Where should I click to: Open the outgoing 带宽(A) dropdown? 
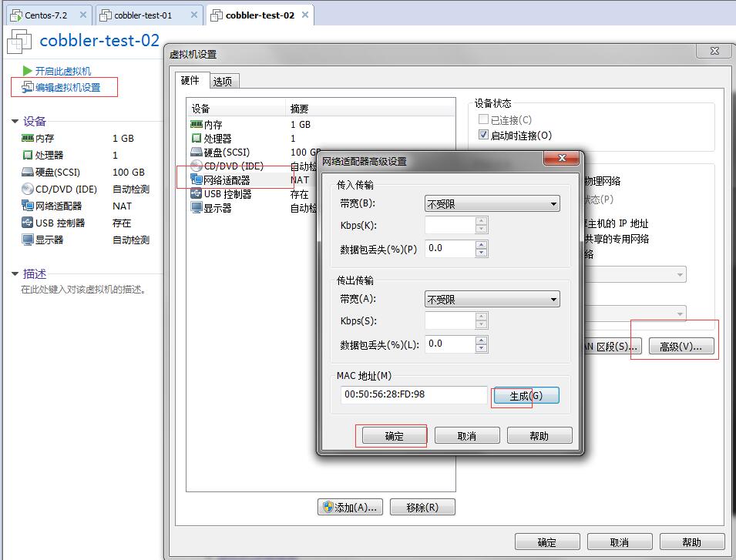click(x=492, y=299)
